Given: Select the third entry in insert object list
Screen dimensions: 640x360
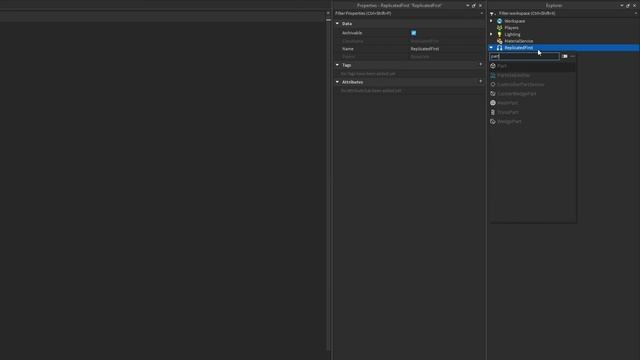Looking at the screenshot, I should pos(532,84).
